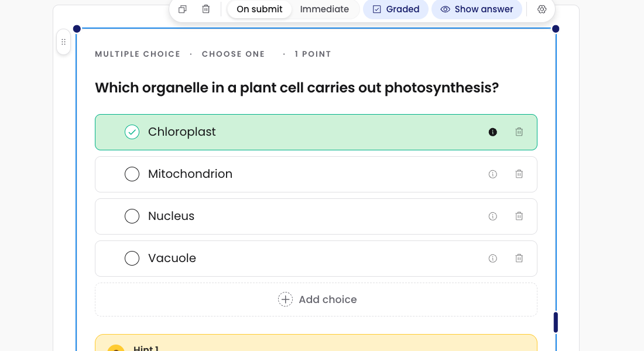Switch feedback mode to Immediate

[324, 9]
